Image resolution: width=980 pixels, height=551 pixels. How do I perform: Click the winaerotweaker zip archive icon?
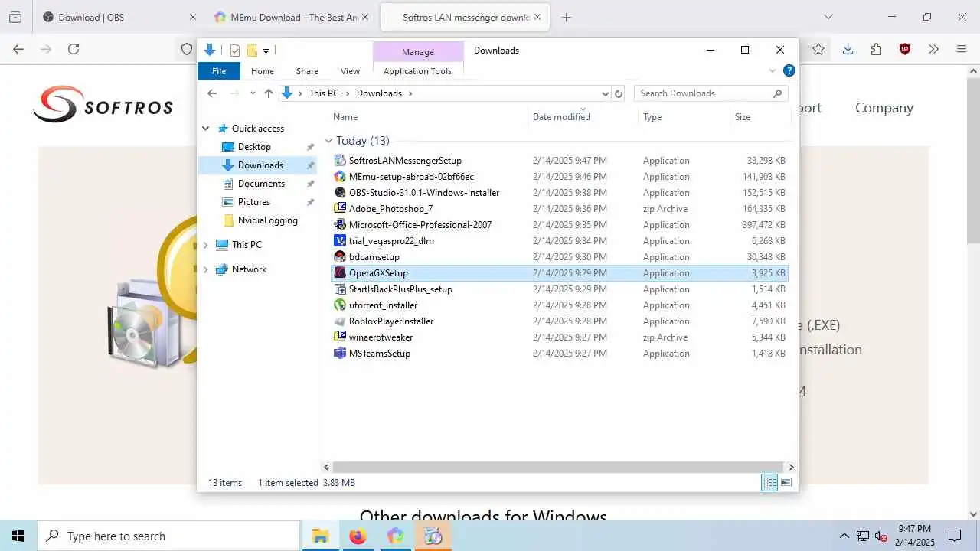click(341, 337)
